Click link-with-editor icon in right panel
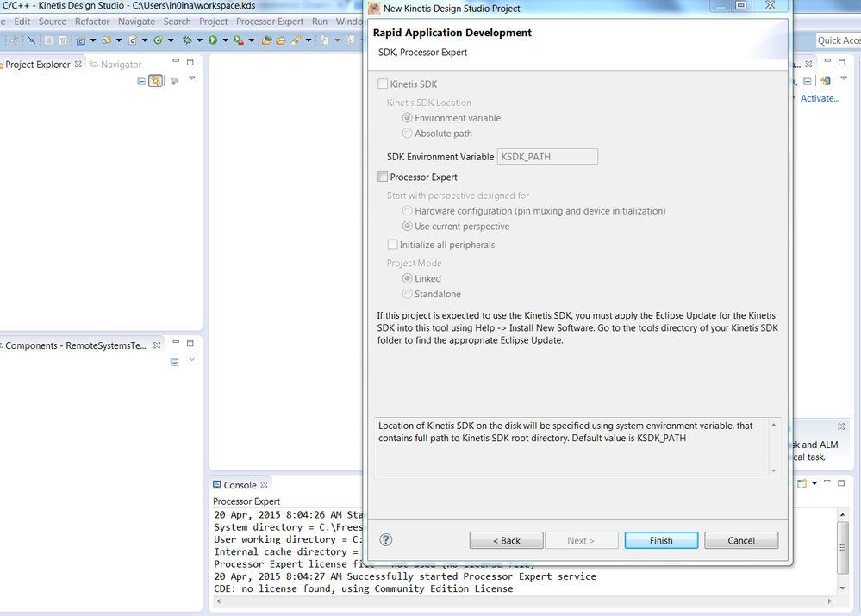Viewport: 861px width, 616px height. click(x=826, y=81)
